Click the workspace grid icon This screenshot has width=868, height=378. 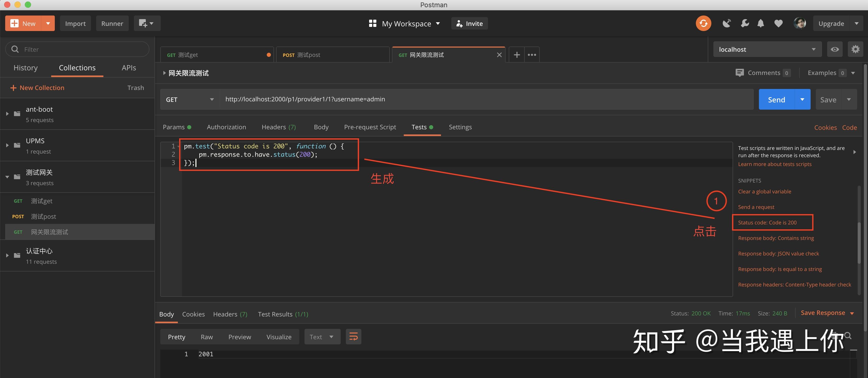coord(372,23)
